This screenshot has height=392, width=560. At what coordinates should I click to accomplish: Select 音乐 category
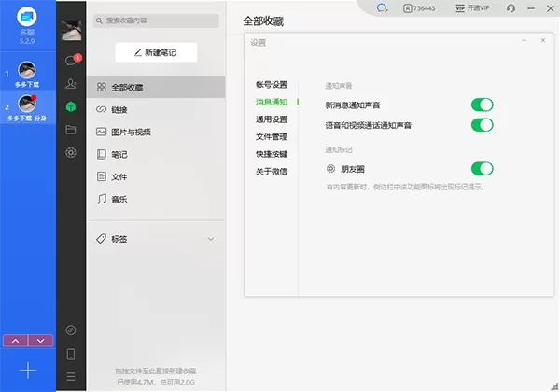coord(156,199)
